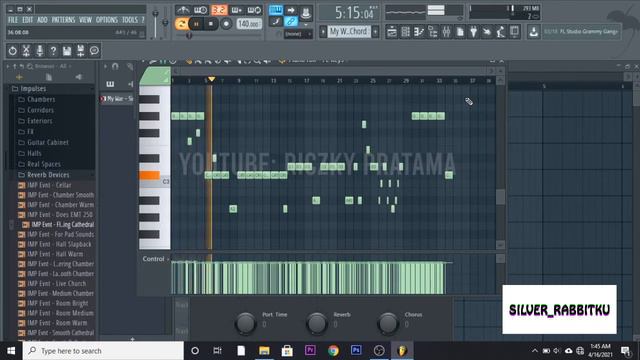The width and height of the screenshot is (640, 360).
Task: Open the PATTERNS menu
Action: coord(63,20)
